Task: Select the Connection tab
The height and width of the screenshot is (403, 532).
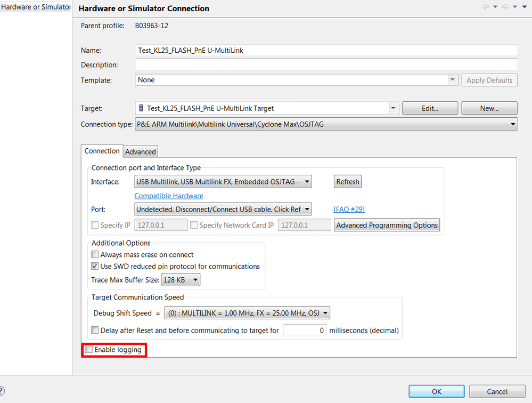Action: (102, 151)
